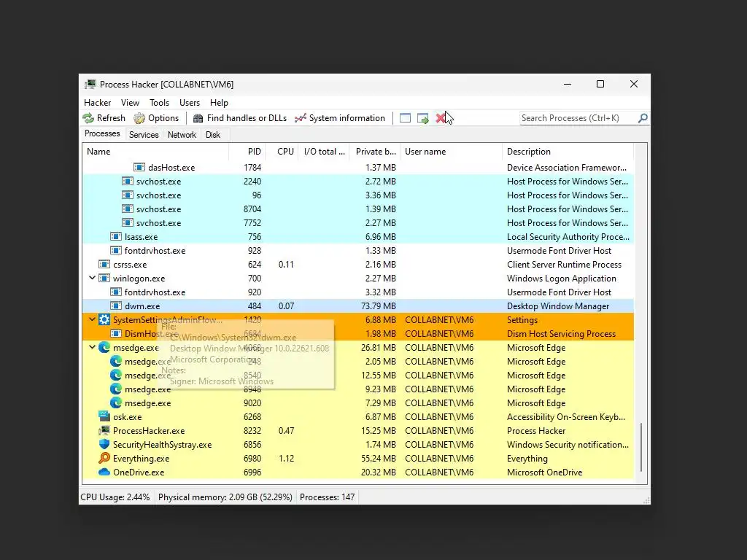
Task: Sort by Description column header
Action: pos(568,152)
